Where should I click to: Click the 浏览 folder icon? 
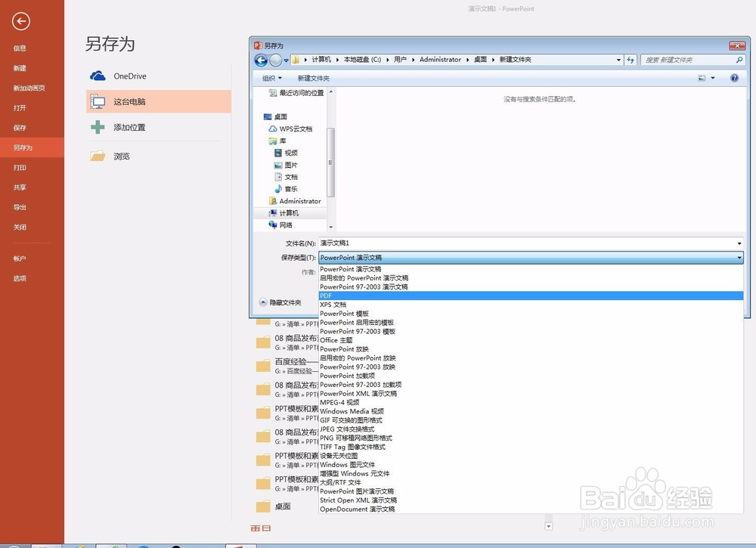tap(98, 156)
